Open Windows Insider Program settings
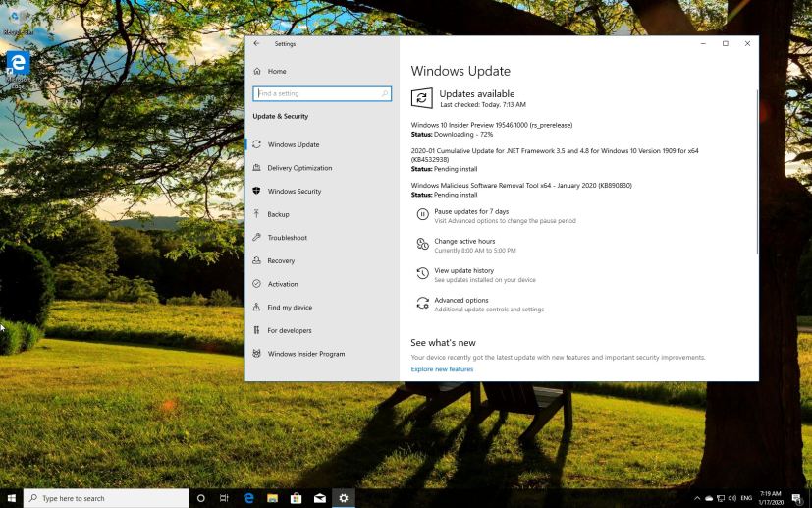This screenshot has height=508, width=812. pos(306,354)
